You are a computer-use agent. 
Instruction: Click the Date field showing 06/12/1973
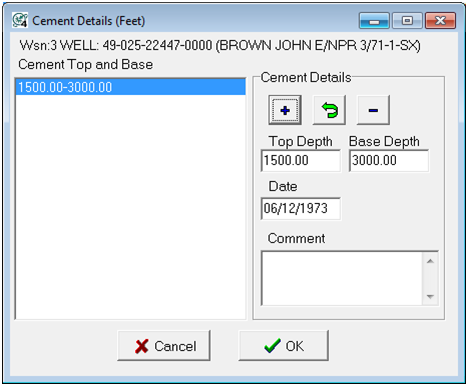pos(301,209)
